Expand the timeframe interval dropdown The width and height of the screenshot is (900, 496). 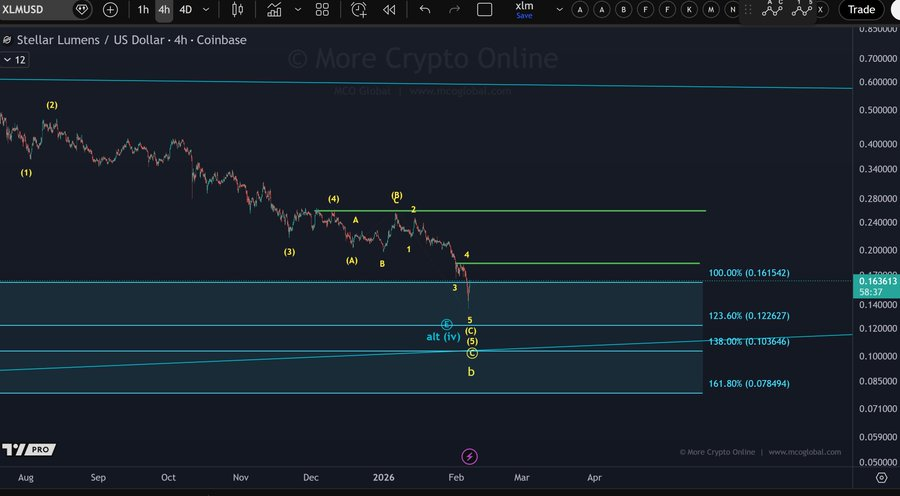click(x=207, y=10)
